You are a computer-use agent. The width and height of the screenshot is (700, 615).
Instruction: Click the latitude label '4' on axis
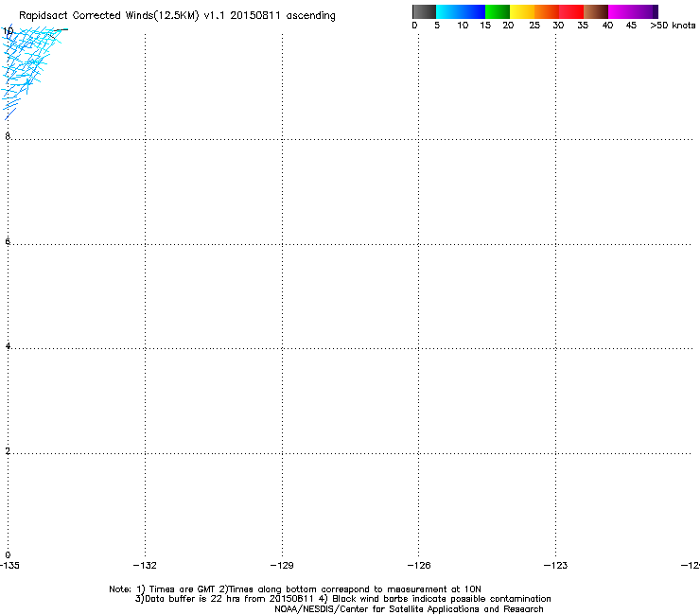point(8,345)
